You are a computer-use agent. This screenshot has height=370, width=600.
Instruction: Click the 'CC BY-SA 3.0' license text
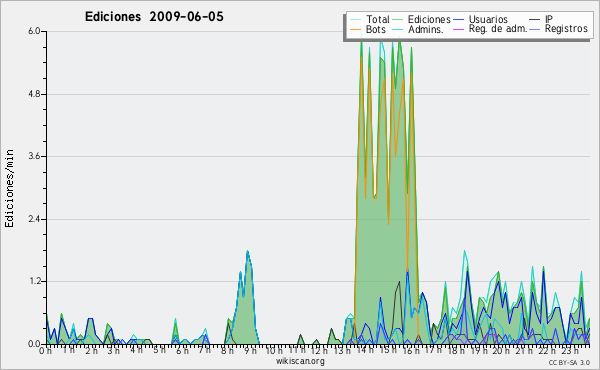(x=569, y=362)
